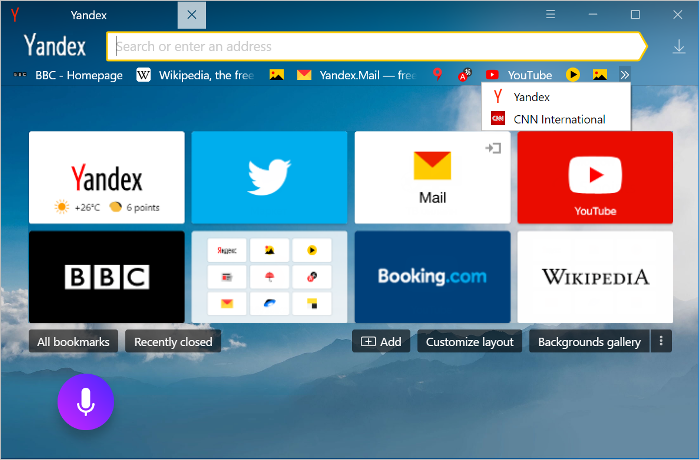This screenshot has height=460, width=700.
Task: Open the Twitter tile
Action: (x=269, y=177)
